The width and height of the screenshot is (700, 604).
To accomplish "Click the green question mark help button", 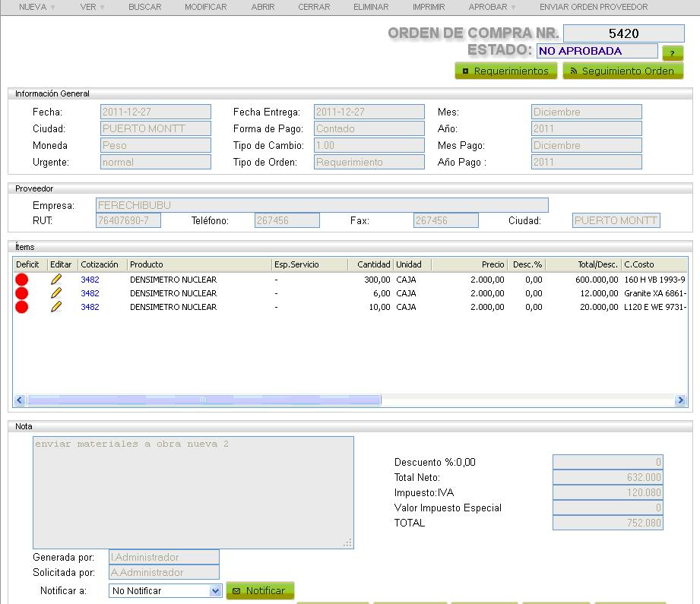I will [673, 52].
